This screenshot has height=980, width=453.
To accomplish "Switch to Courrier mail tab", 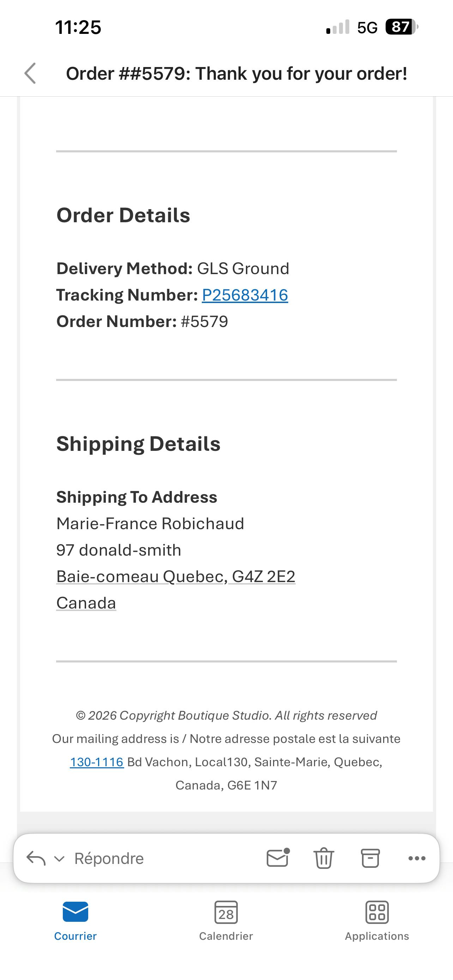I will [x=75, y=921].
